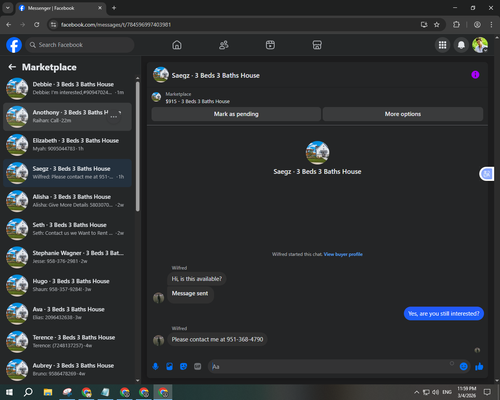Go back in the browser
The width and height of the screenshot is (500, 400).
coord(9,25)
